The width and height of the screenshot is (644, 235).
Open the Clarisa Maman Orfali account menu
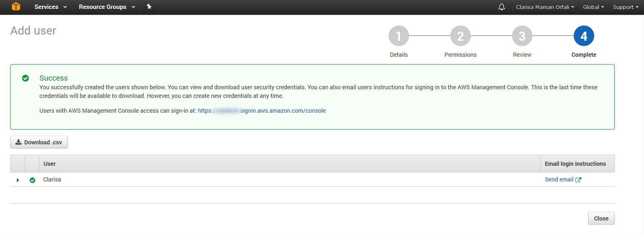click(545, 7)
